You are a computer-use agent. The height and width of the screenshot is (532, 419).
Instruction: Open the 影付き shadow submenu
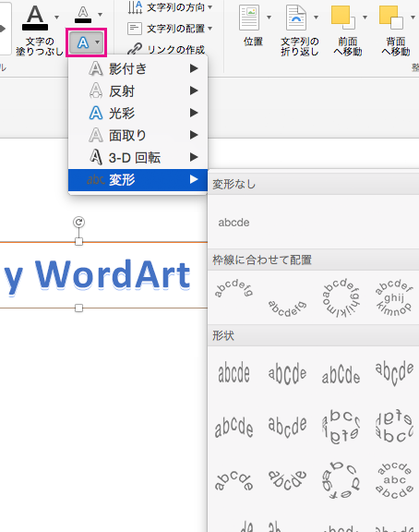pos(138,69)
